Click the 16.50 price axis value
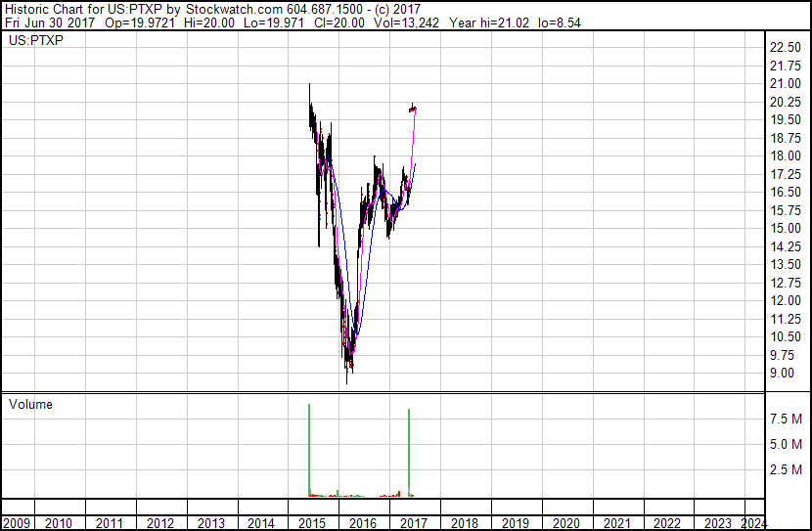812x531 pixels. (x=786, y=192)
